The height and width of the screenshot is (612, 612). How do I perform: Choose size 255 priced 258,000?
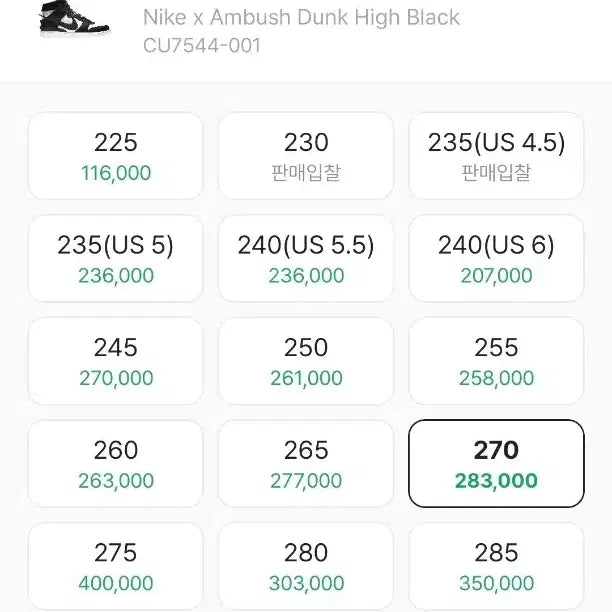(496, 361)
